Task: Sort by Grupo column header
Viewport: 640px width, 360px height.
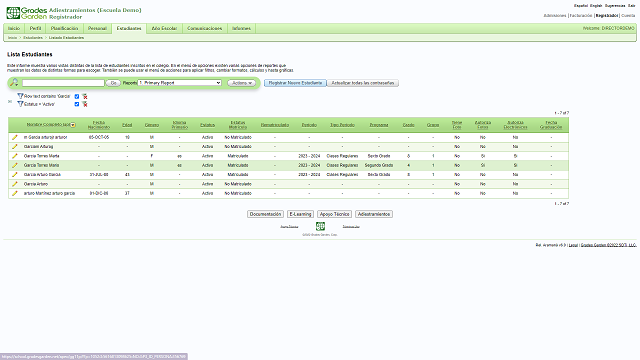Action: [433, 125]
